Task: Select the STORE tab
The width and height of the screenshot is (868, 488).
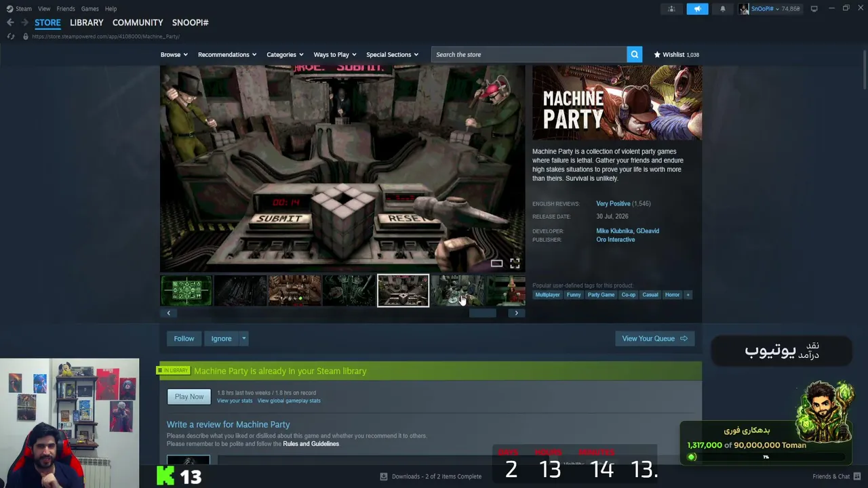Action: point(47,22)
